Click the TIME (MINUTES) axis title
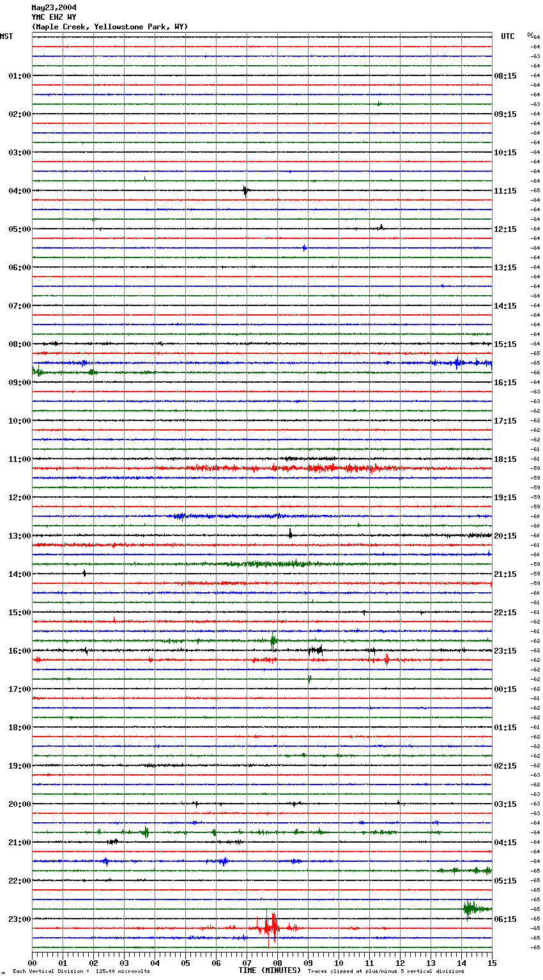This screenshot has width=543, height=980. point(270,970)
